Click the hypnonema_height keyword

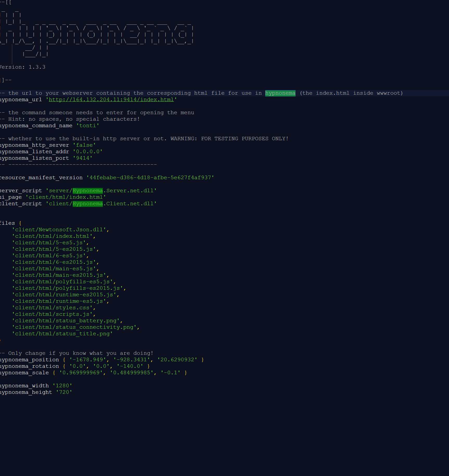[x=26, y=392]
